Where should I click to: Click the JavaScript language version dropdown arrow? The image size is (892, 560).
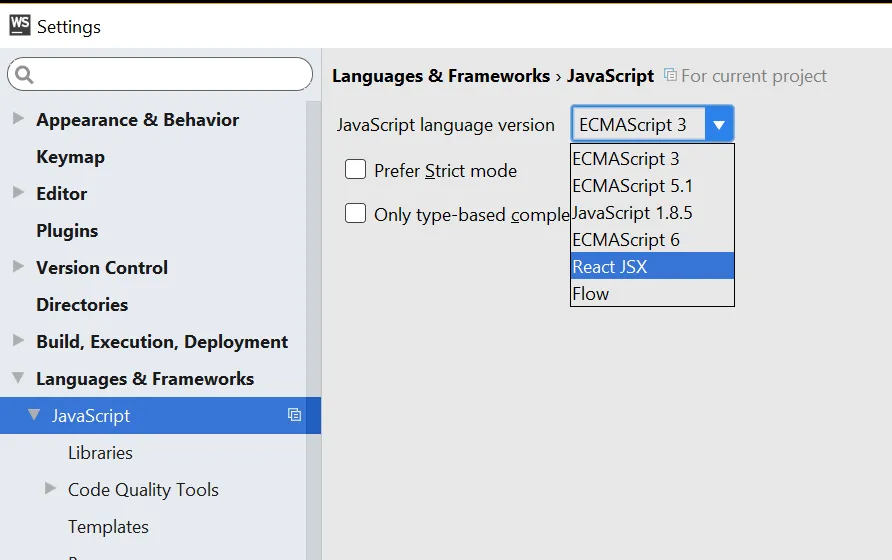coord(718,125)
